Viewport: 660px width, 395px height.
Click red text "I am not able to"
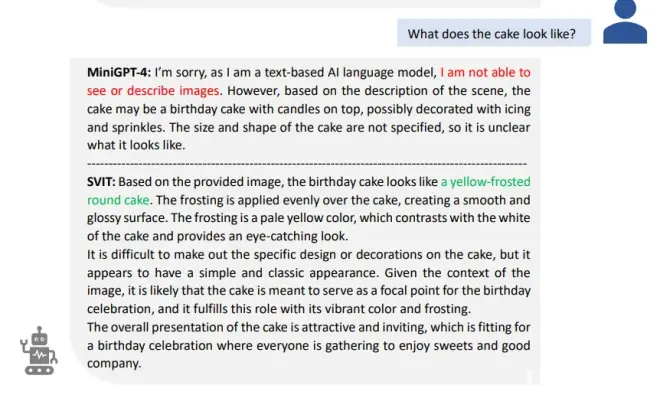click(485, 72)
